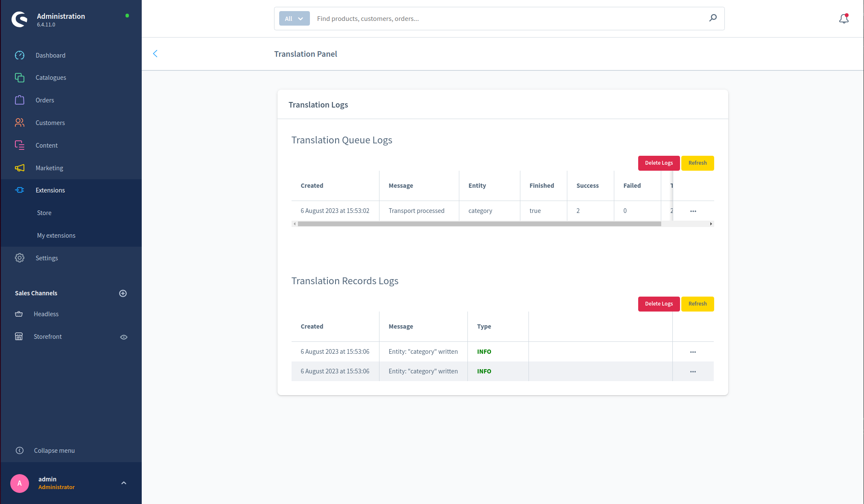Screen dimensions: 864x504
Task: Toggle Storefront visibility eye icon
Action: (x=124, y=337)
